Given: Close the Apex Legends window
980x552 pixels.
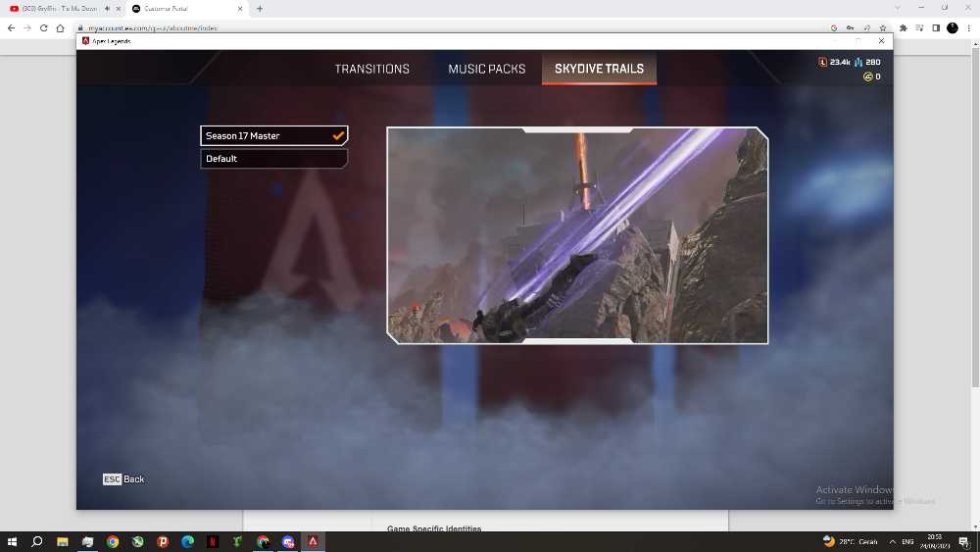Looking at the screenshot, I should coord(881,40).
